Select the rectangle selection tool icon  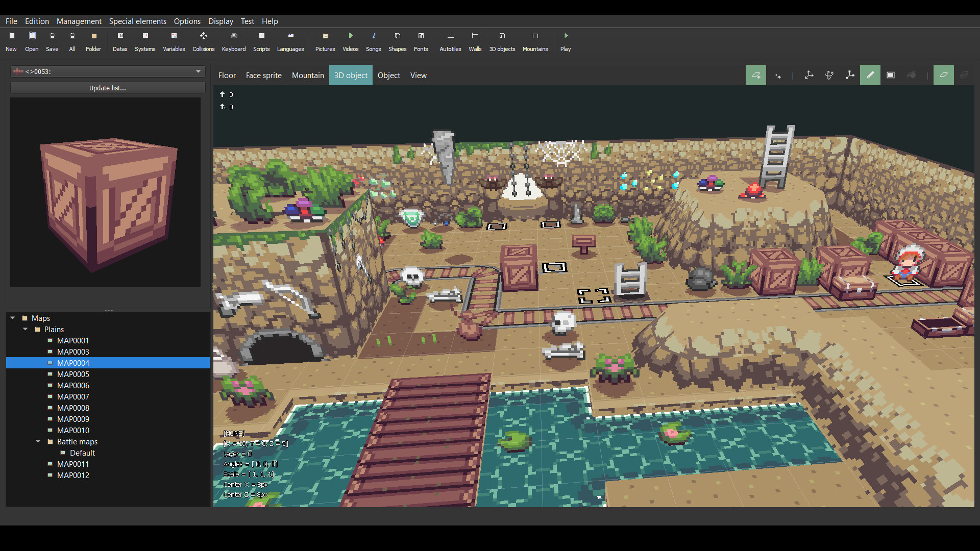[891, 74]
